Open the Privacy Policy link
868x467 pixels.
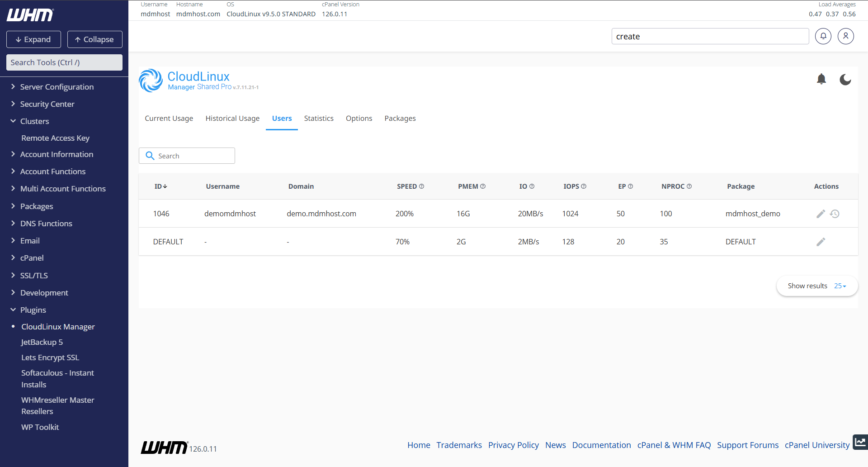pos(514,445)
